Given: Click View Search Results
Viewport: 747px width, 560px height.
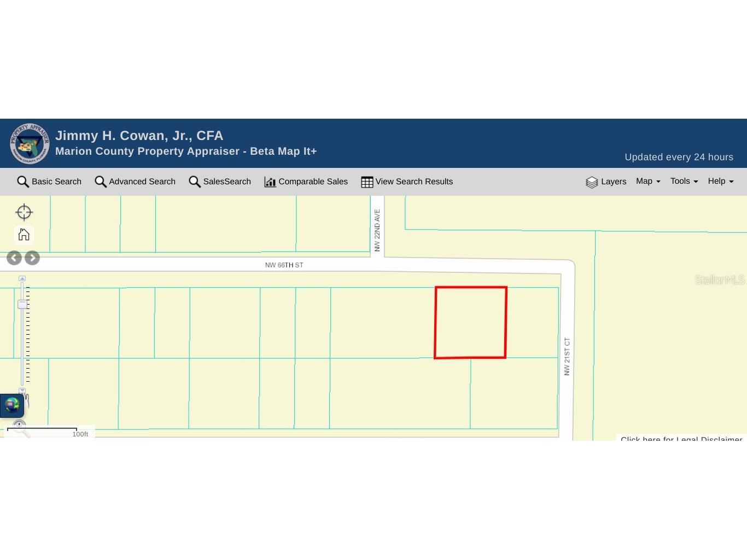Looking at the screenshot, I should click(x=407, y=182).
